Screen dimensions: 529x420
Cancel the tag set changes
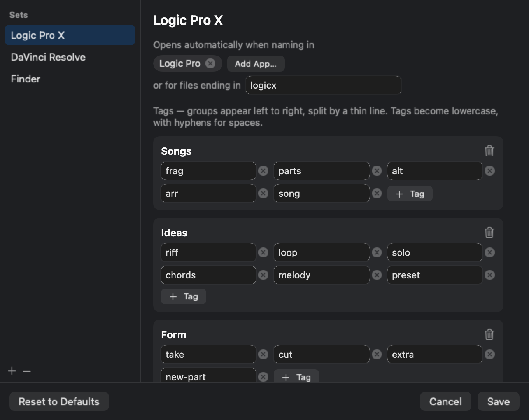[446, 401]
